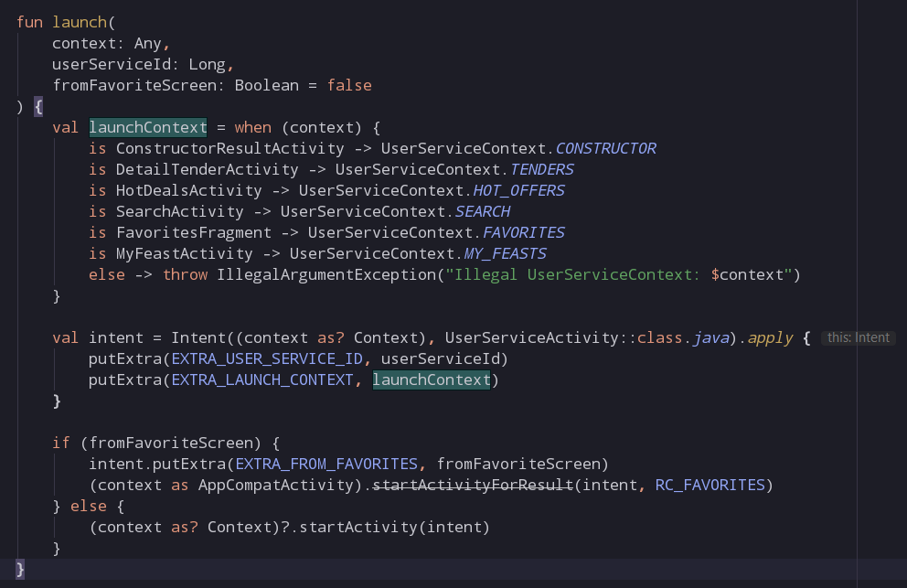Click the 'fromFavoriteScreen: Boolean' parameter
The width and height of the screenshot is (907, 588).
(x=176, y=86)
